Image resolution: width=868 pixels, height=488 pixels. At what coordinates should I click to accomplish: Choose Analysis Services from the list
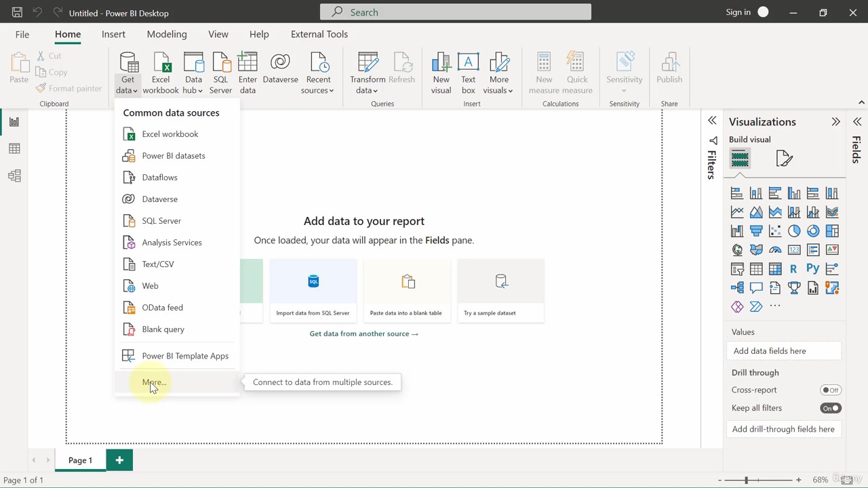177,243
